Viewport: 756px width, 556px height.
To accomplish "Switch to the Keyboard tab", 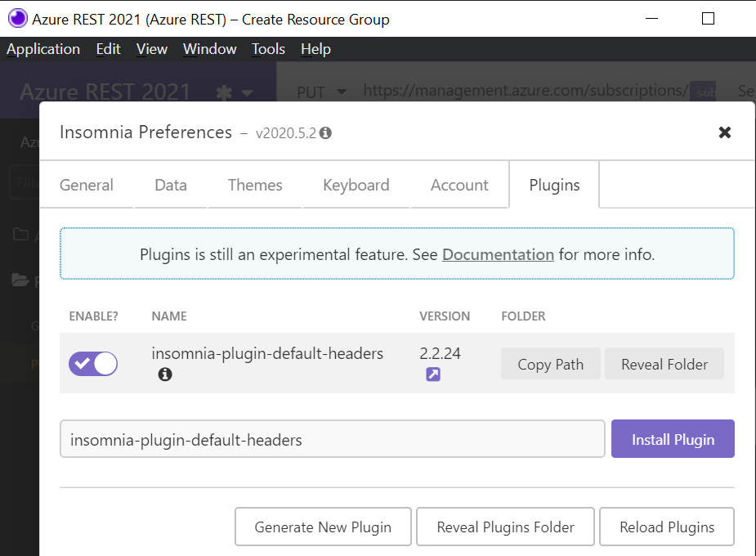I will pos(356,185).
